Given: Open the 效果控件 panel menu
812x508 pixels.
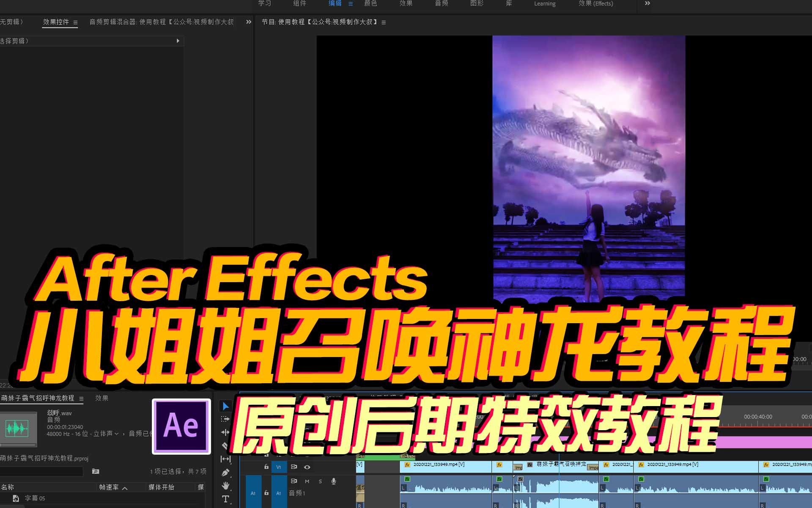Looking at the screenshot, I should tap(75, 22).
